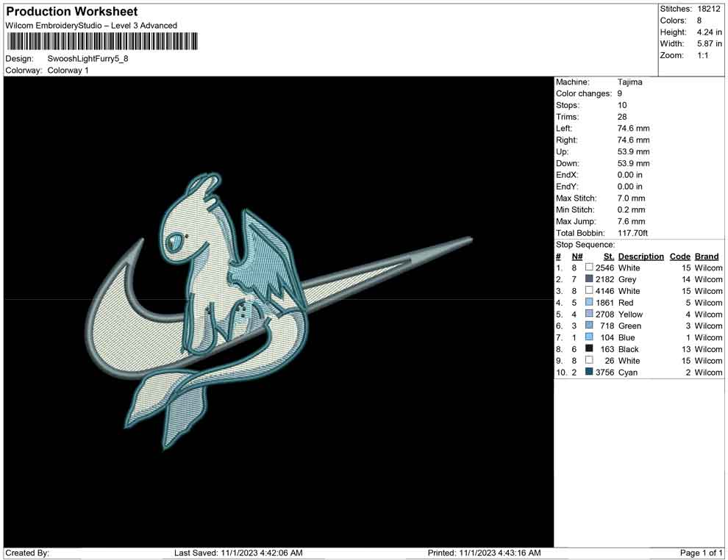Click stitch count 2708 in the Yellow row
728x560 pixels.
coord(605,314)
